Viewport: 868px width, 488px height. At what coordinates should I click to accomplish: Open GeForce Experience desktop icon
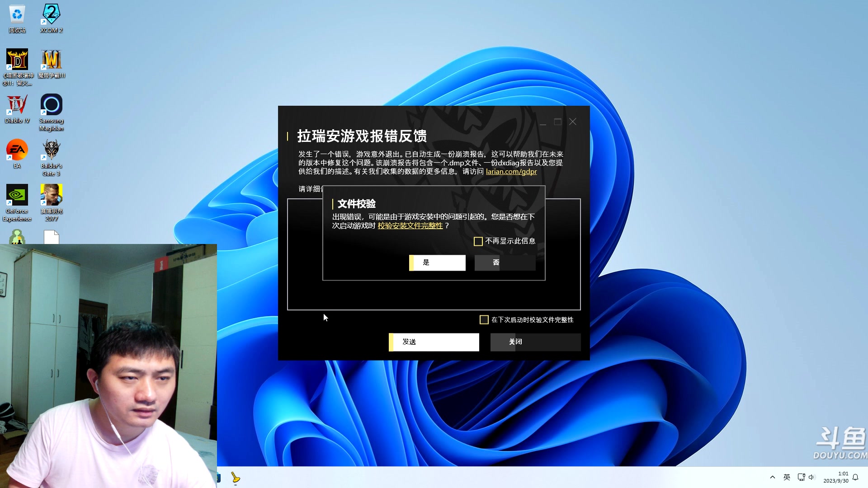coord(17,202)
